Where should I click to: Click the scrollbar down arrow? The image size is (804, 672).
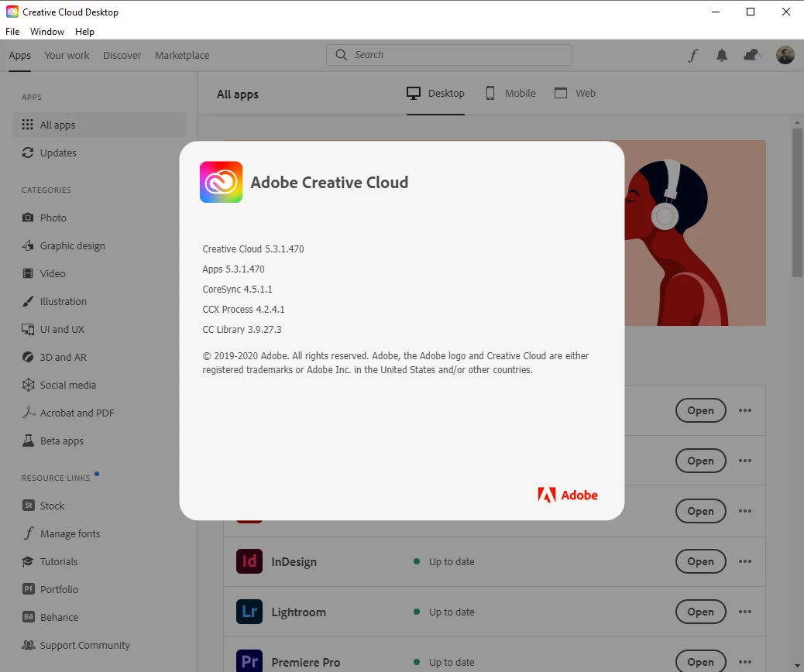coord(797,667)
